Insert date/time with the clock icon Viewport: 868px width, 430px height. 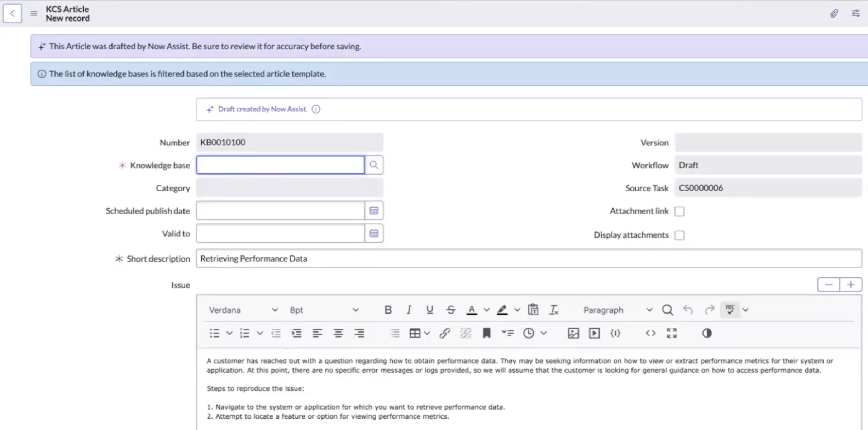(x=528, y=333)
